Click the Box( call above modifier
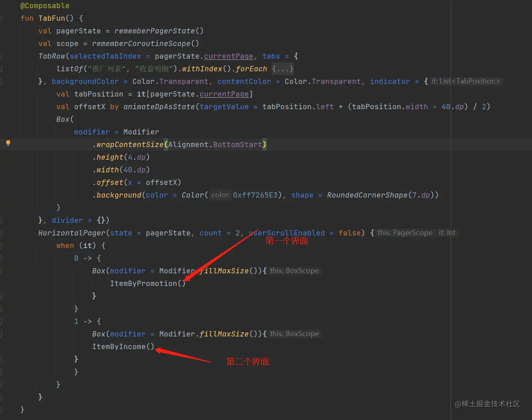The image size is (532, 420). [65, 119]
